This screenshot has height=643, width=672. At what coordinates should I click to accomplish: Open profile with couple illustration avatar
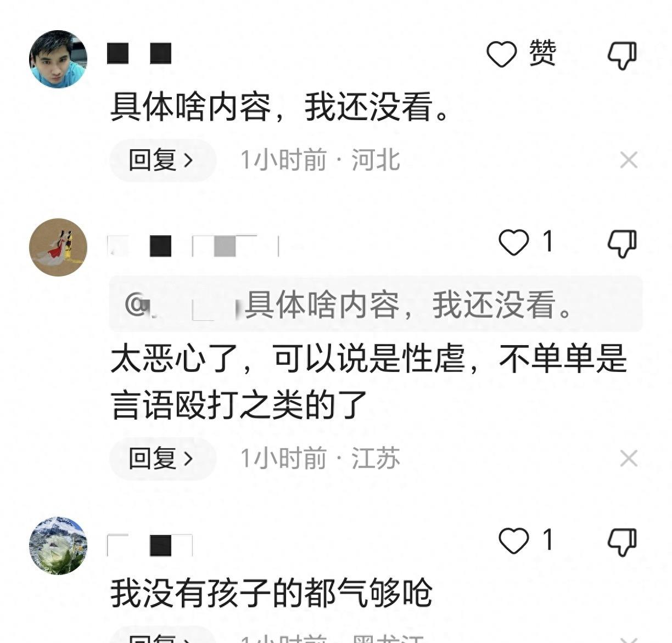[x=58, y=247]
